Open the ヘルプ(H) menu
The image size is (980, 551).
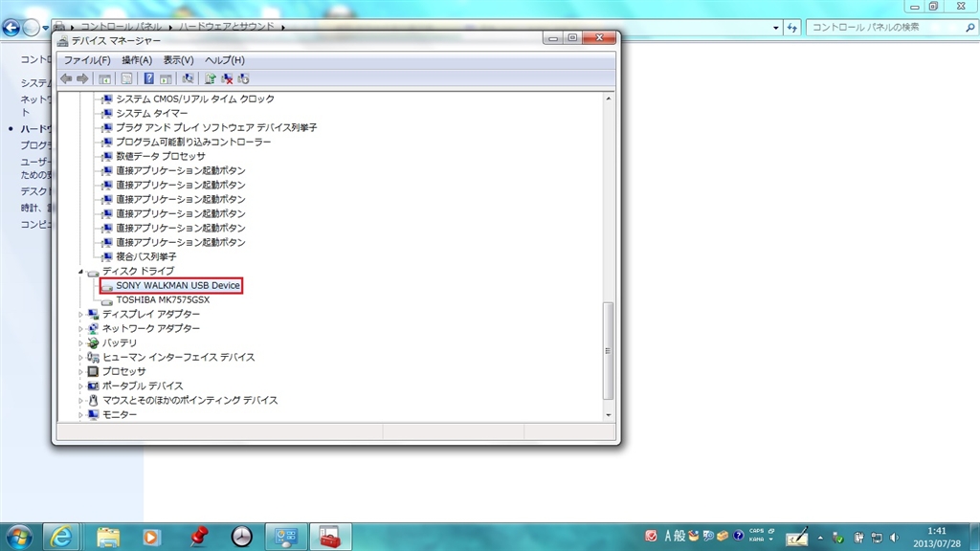(x=224, y=60)
